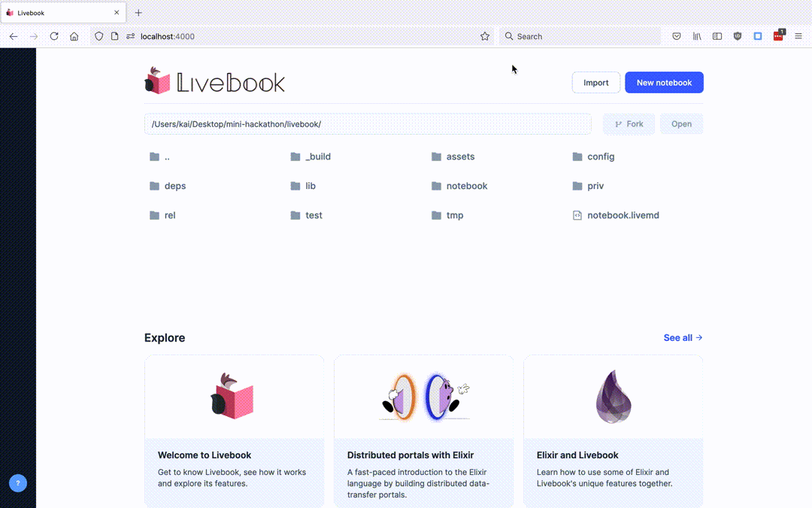Open a new browser tab with plus
This screenshot has height=508, width=812.
pos(138,13)
